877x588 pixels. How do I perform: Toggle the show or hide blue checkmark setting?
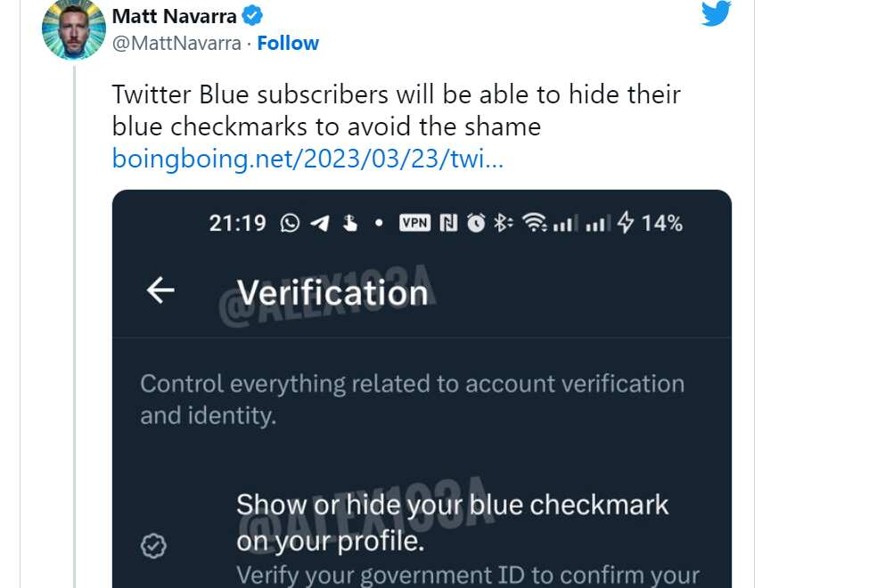452,523
